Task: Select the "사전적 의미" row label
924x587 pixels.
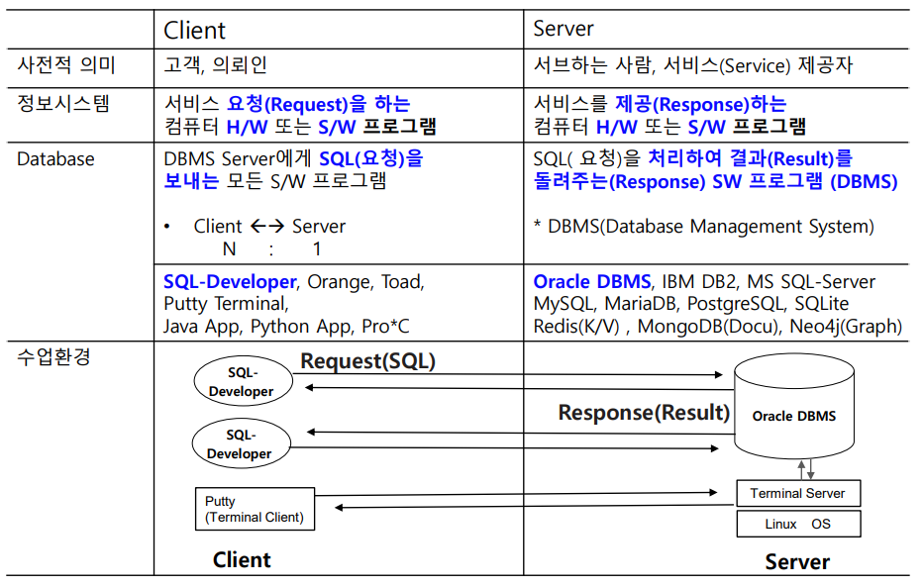Action: coord(66,64)
